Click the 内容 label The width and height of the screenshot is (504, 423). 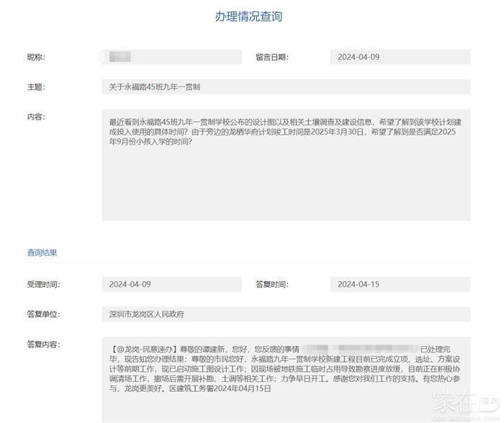coord(36,117)
